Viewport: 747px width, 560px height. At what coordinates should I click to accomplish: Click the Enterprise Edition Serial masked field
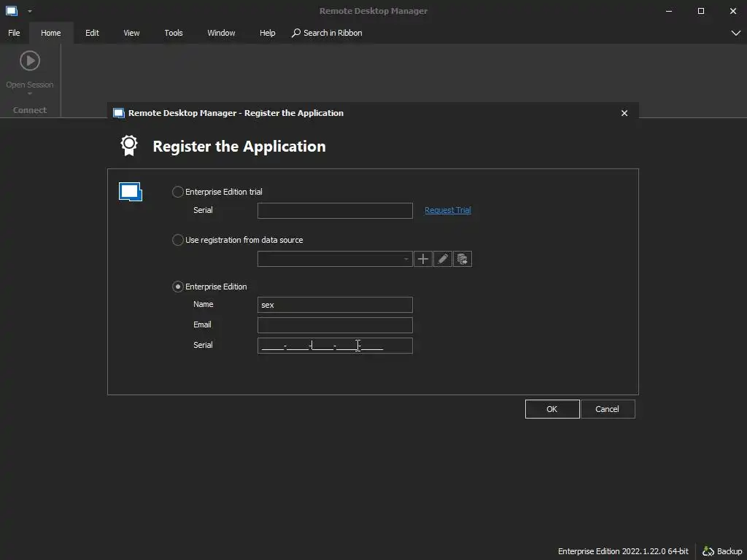pos(335,346)
